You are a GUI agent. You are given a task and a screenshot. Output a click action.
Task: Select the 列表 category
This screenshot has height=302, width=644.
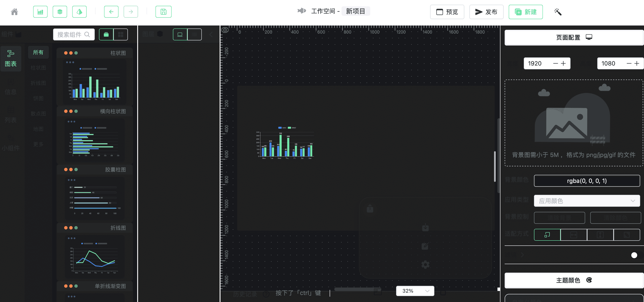(x=11, y=115)
